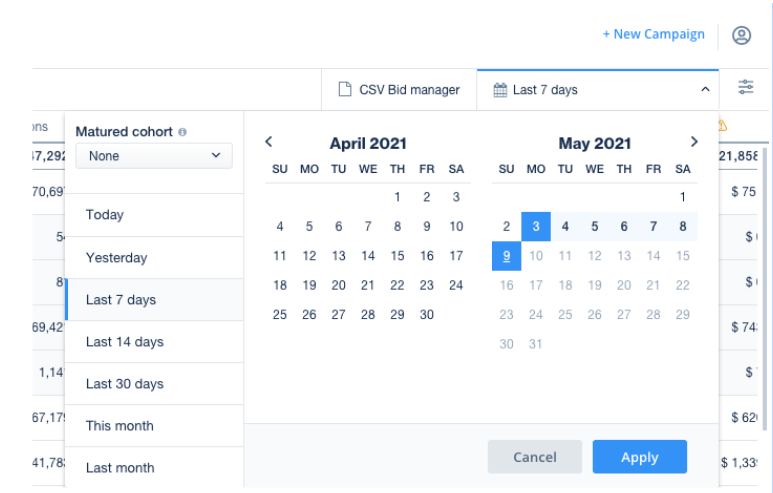The width and height of the screenshot is (773, 493).
Task: Select the Today preset range
Action: [105, 215]
